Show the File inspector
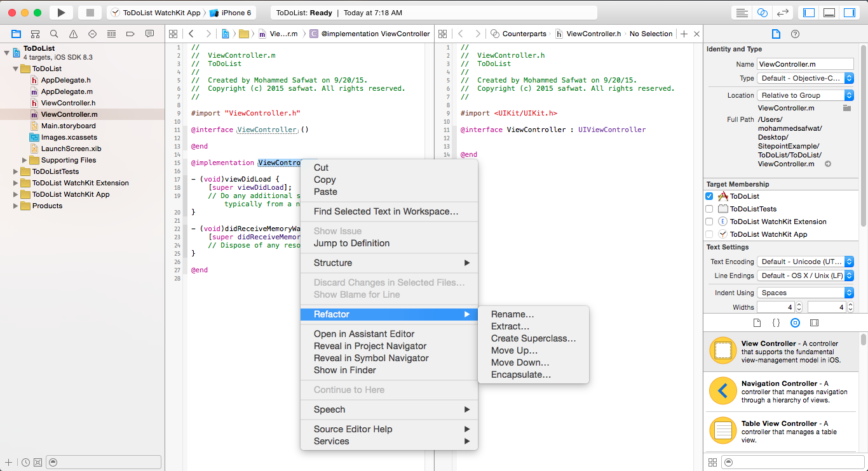The image size is (868, 471). click(x=776, y=34)
